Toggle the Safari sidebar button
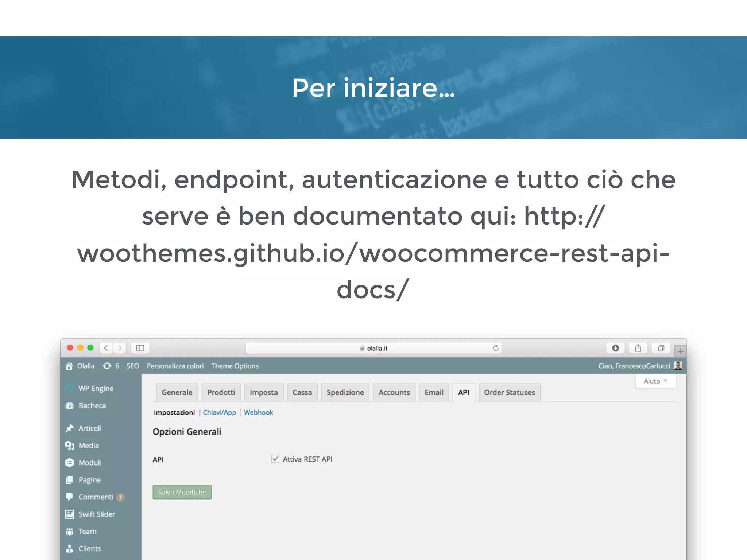 [140, 348]
